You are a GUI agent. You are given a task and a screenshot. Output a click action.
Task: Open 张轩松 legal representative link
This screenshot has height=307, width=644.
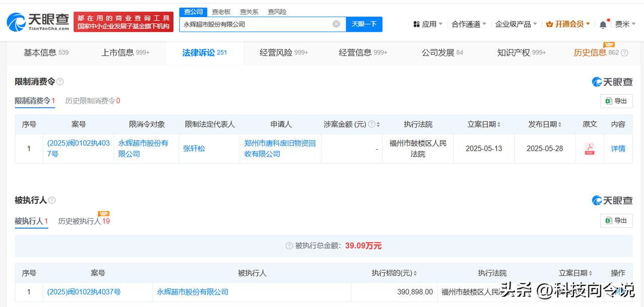tap(194, 149)
